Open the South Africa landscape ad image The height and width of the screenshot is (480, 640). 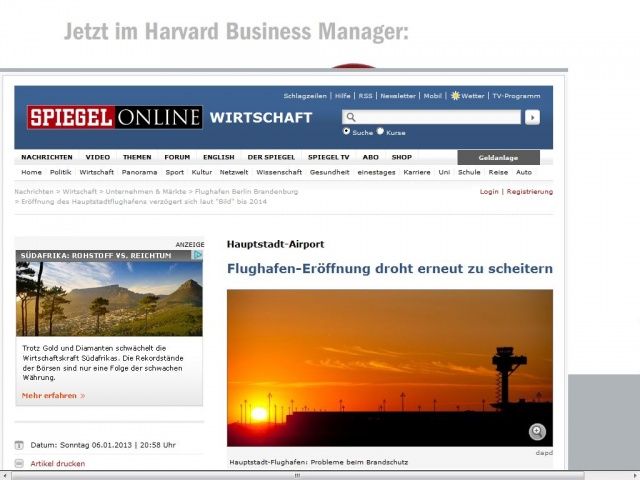(109, 299)
